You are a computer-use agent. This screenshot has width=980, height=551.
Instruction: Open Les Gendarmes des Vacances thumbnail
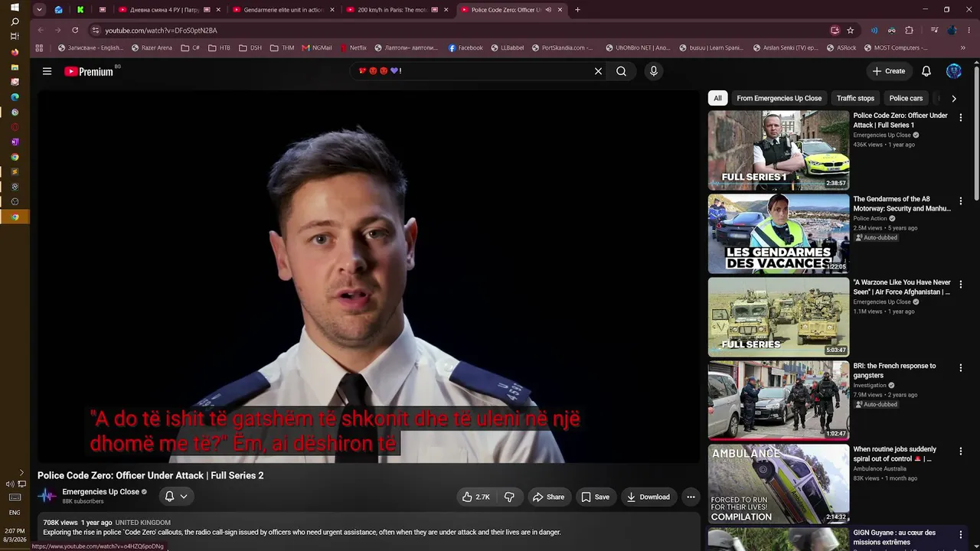779,233
